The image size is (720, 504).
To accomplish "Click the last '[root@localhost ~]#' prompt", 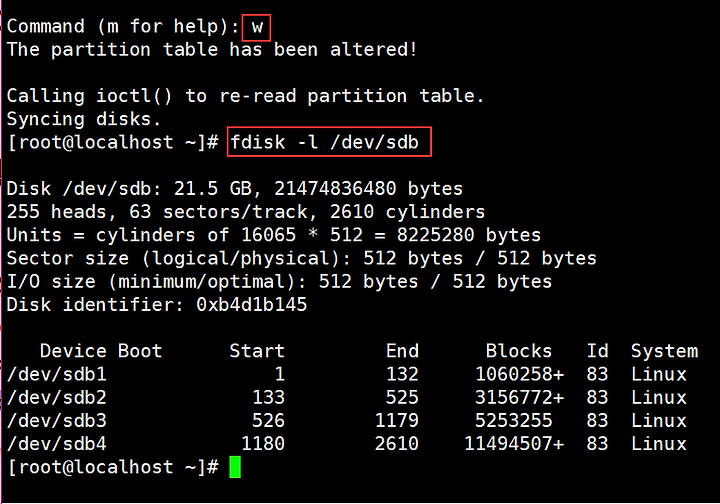I will [x=113, y=467].
